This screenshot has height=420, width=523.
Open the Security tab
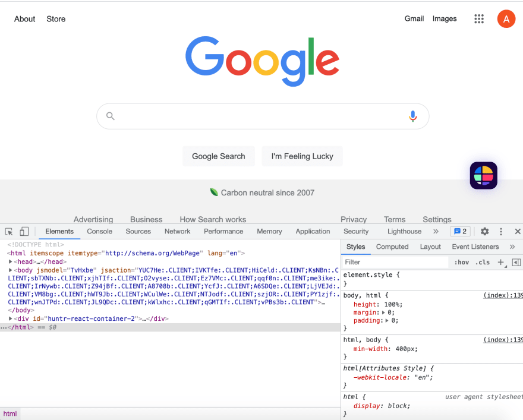[356, 231]
